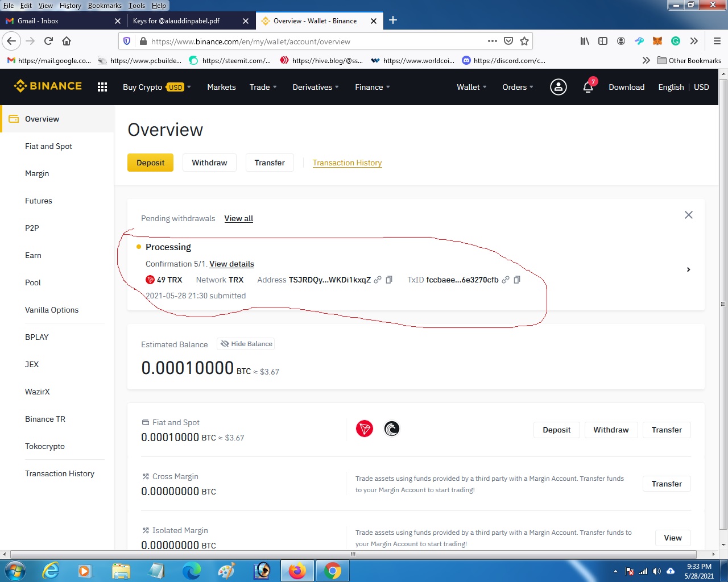728x582 pixels.
Task: Open the TxID explorer link icon
Action: click(x=506, y=280)
